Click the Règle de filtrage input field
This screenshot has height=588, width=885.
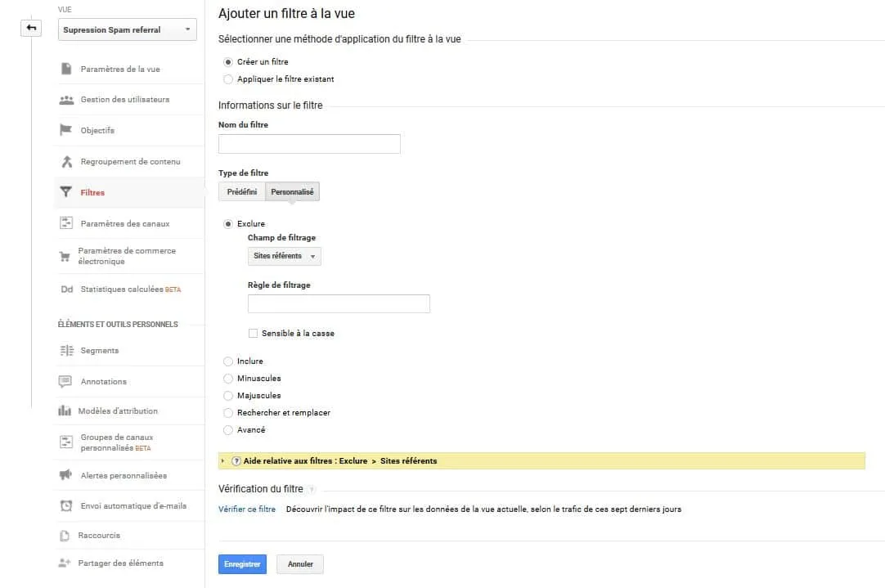(x=339, y=303)
